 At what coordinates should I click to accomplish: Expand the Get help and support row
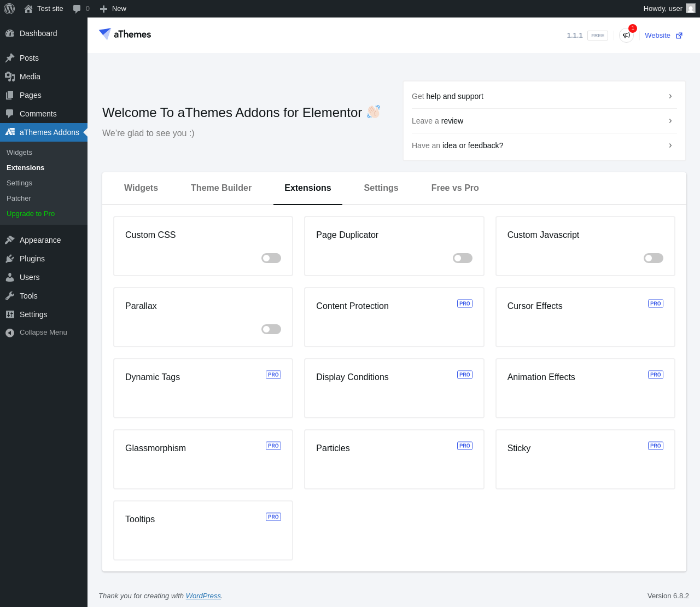pyautogui.click(x=544, y=96)
